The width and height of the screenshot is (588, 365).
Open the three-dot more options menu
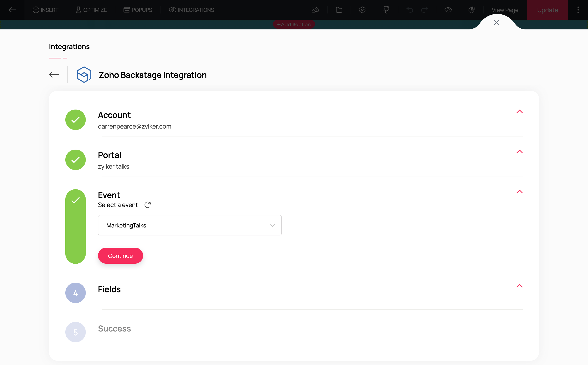tap(578, 10)
